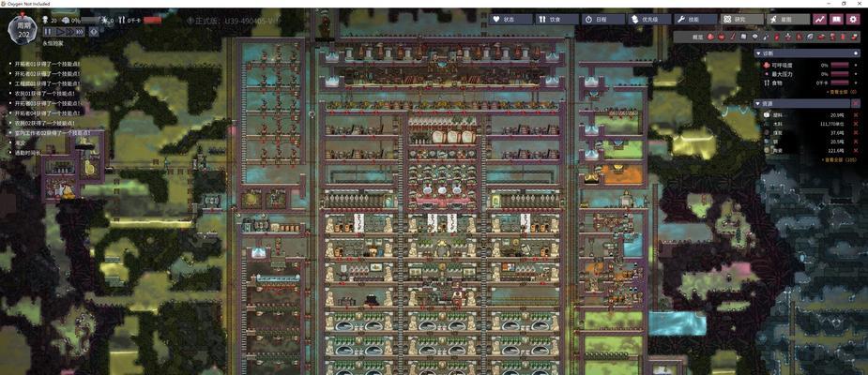Click the calories fork-and-knife icon in top bar
The width and height of the screenshot is (868, 375).
tap(122, 20)
